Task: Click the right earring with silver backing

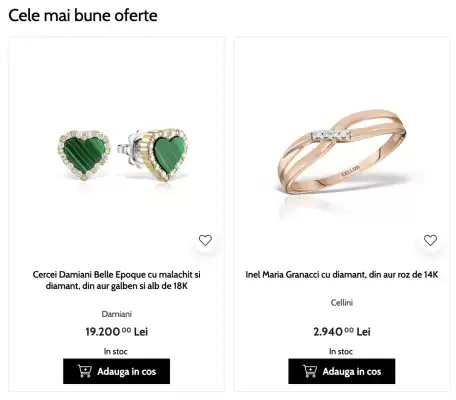Action: coord(153,155)
